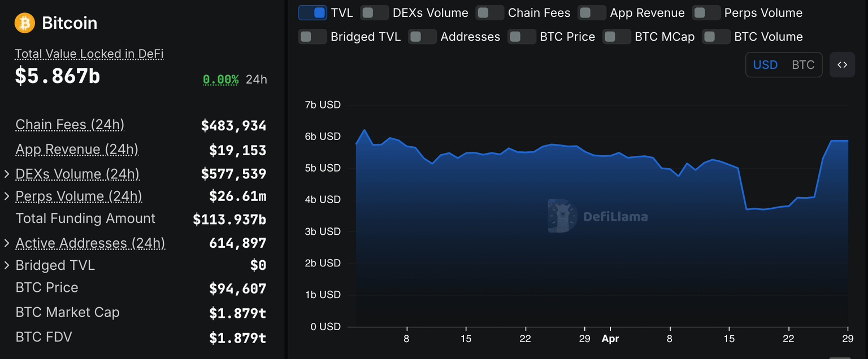Viewport: 868px width, 359px height.
Task: Expand the DEXs Volume sidebar row
Action: click(x=6, y=174)
